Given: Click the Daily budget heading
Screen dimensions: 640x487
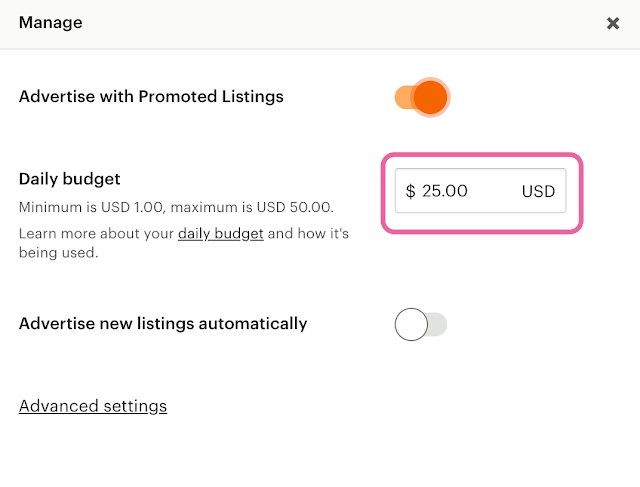Looking at the screenshot, I should click(69, 179).
